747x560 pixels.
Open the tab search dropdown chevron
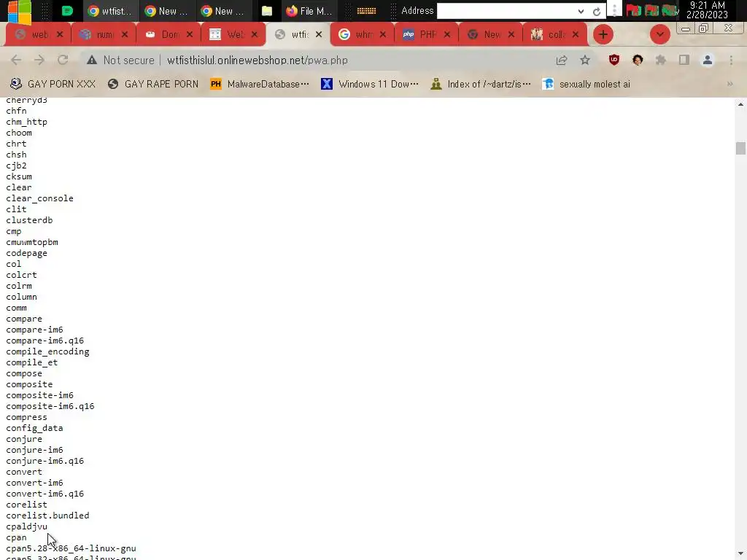659,34
